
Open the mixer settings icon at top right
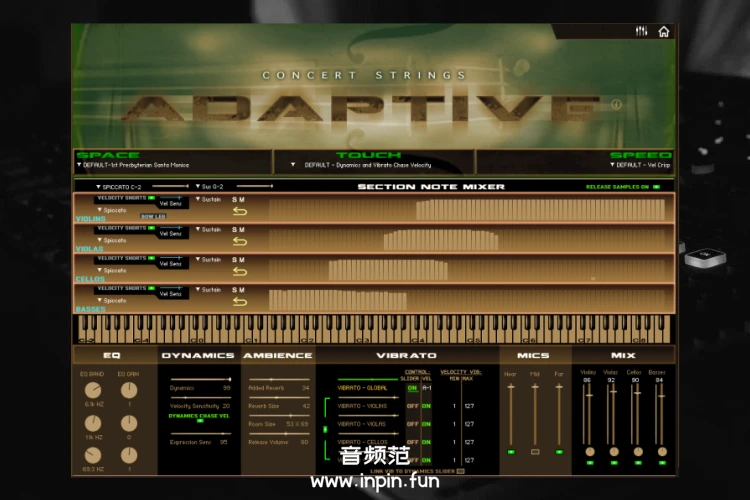click(x=641, y=31)
